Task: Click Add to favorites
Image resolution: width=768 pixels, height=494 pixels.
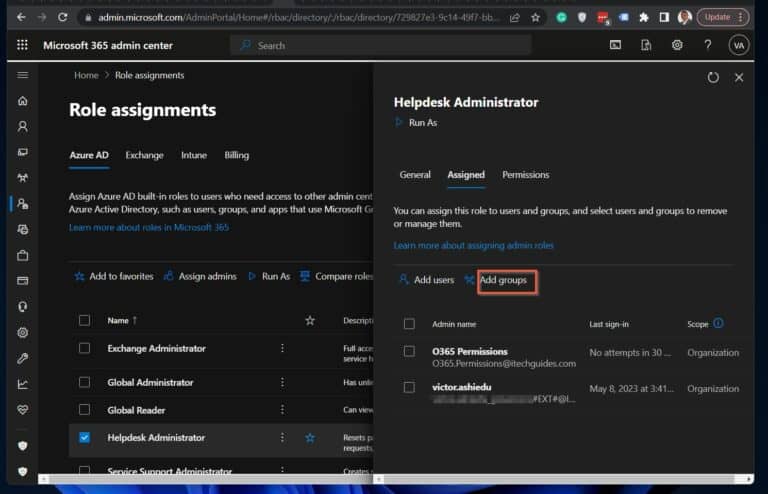Action: pos(114,277)
